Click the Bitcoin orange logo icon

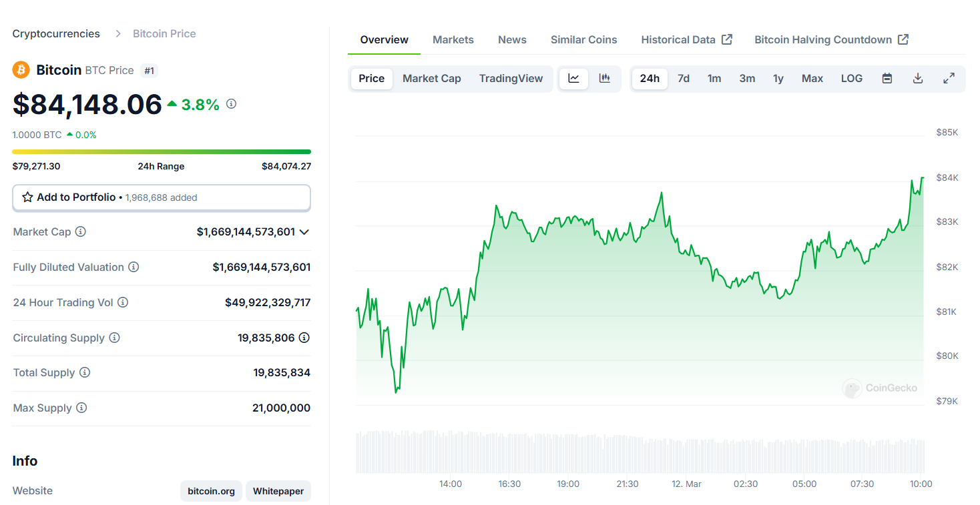tap(21, 70)
